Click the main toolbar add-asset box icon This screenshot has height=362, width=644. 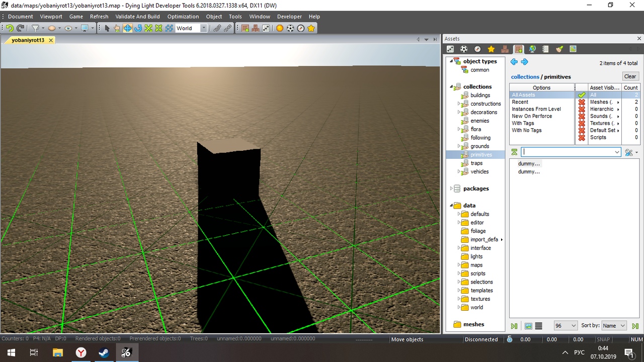point(246,28)
